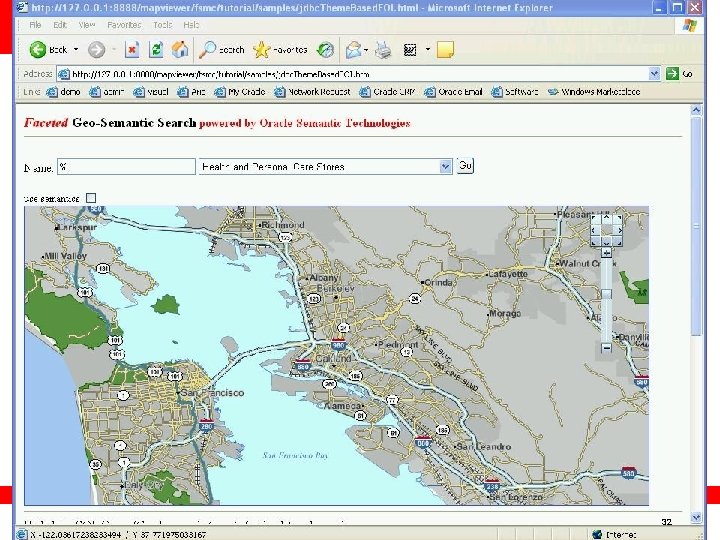Screen dimensions: 720x540
Task: Open the Network Request bookmark
Action: [x=312, y=92]
